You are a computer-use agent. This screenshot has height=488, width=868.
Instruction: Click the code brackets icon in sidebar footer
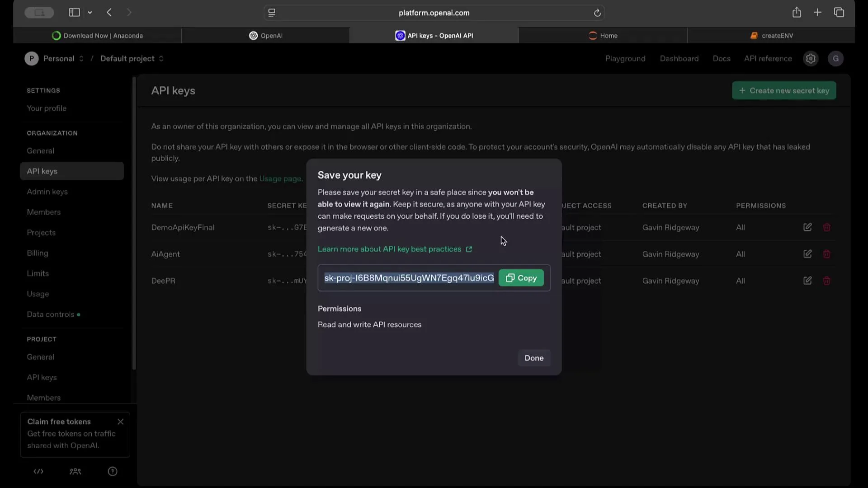[38, 472]
